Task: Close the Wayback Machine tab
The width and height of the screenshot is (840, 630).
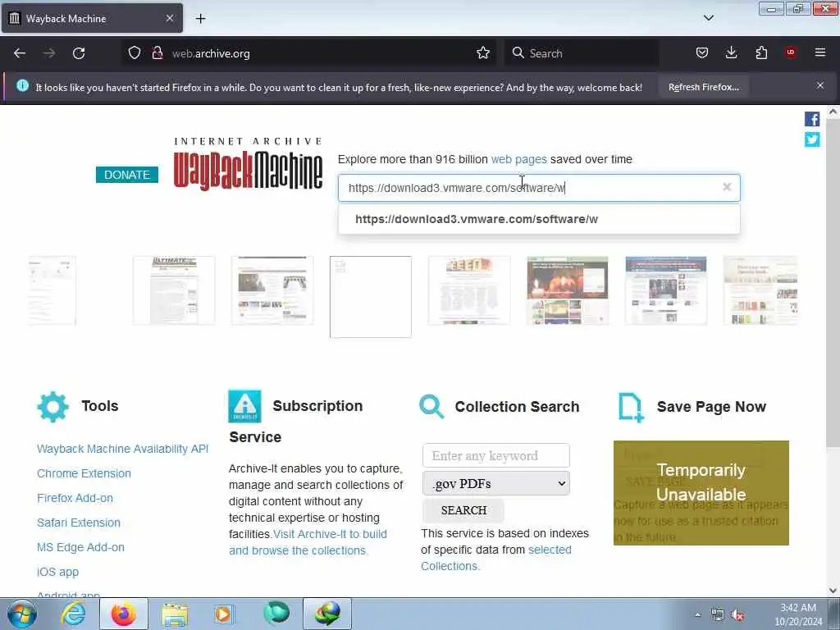Action: [x=169, y=18]
